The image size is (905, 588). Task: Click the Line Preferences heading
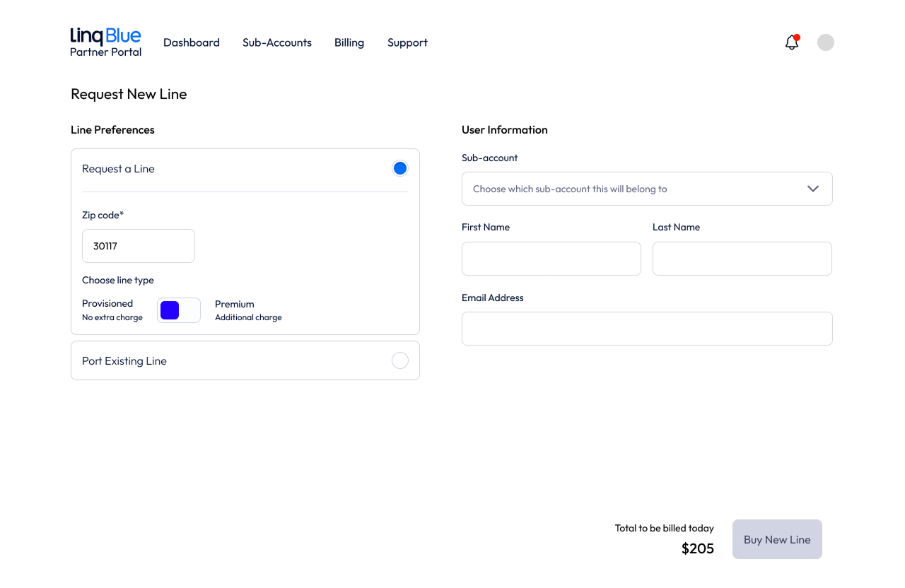point(112,129)
